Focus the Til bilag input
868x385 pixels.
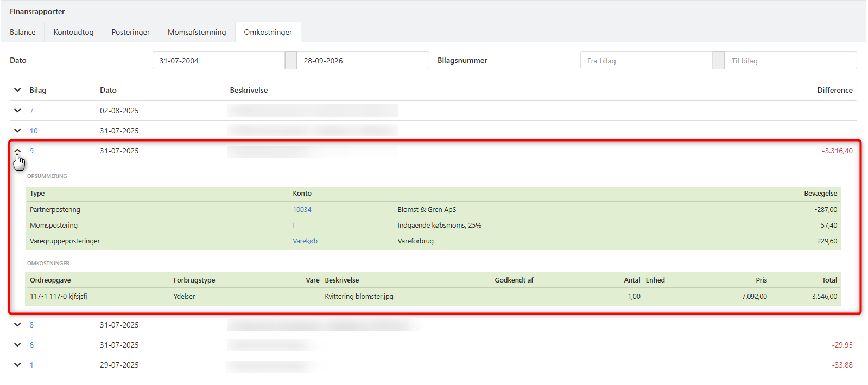click(x=791, y=60)
